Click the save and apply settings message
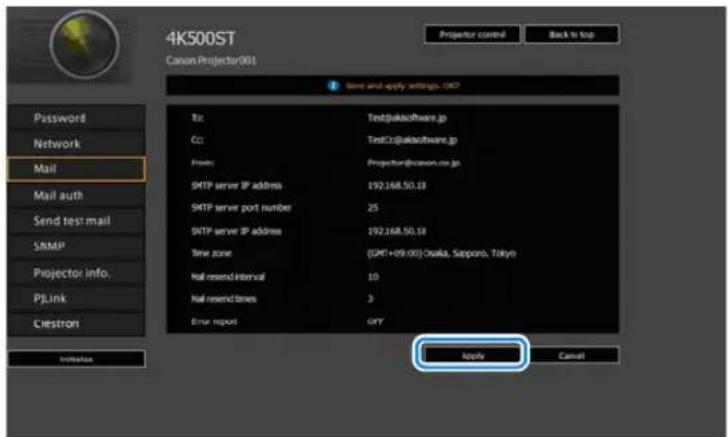 (x=403, y=86)
